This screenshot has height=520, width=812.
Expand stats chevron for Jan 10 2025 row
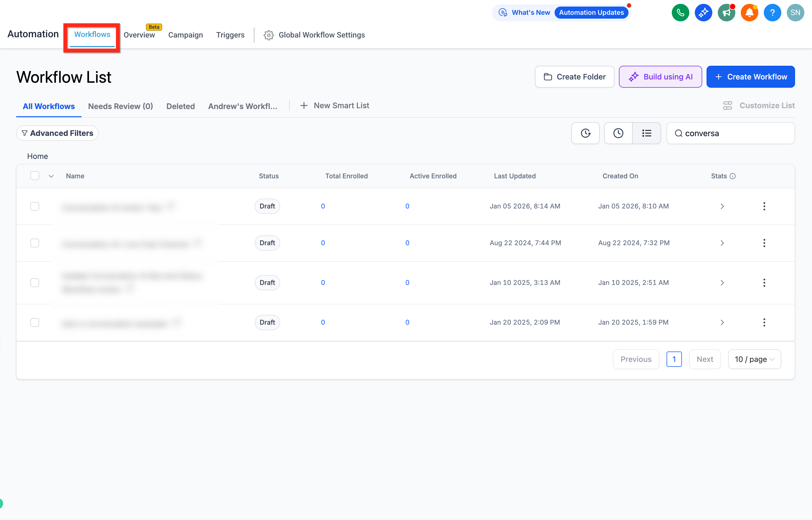[x=722, y=283]
